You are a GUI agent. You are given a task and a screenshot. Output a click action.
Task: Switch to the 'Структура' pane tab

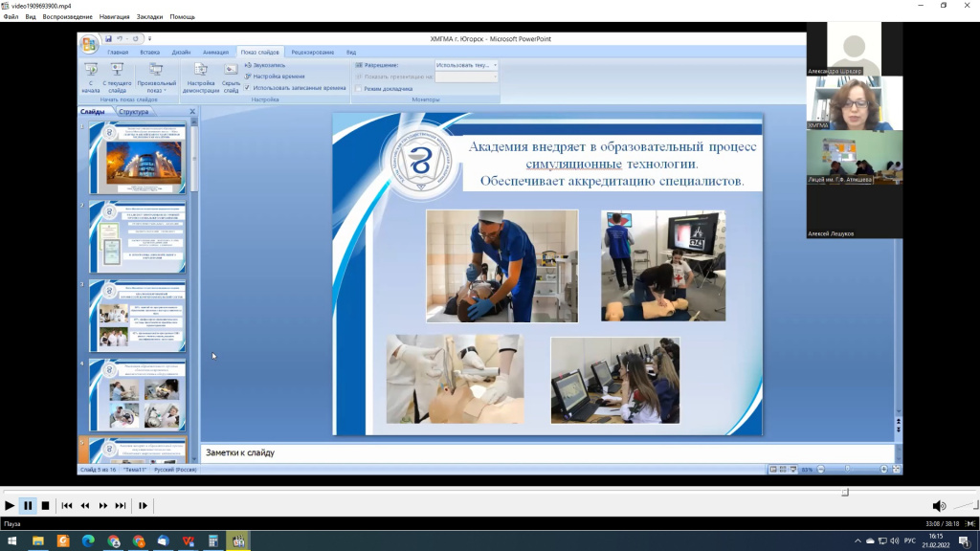point(134,112)
